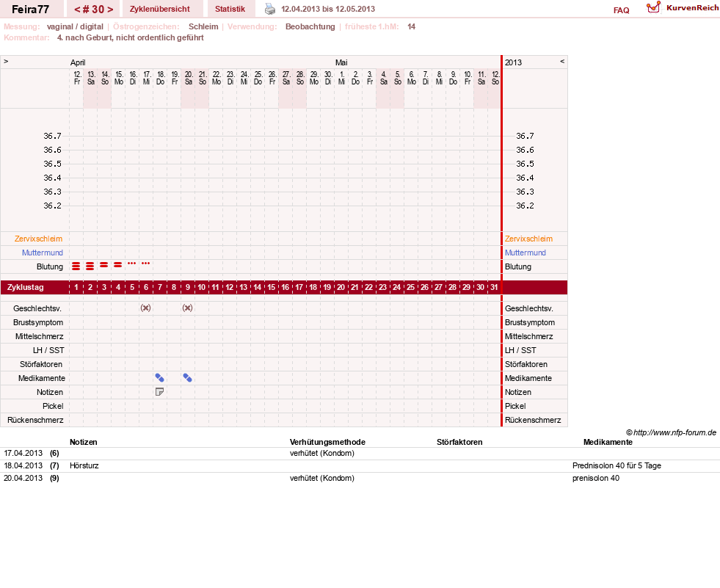Select medium bleeding icon on 14. April
Image resolution: width=720 pixels, height=588 pixels.
coord(103,265)
